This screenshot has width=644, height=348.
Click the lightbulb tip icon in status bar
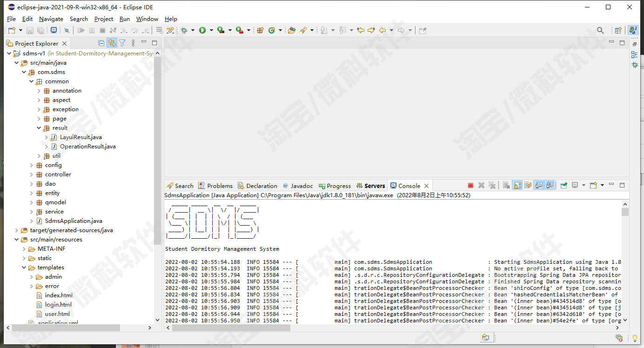[634, 338]
